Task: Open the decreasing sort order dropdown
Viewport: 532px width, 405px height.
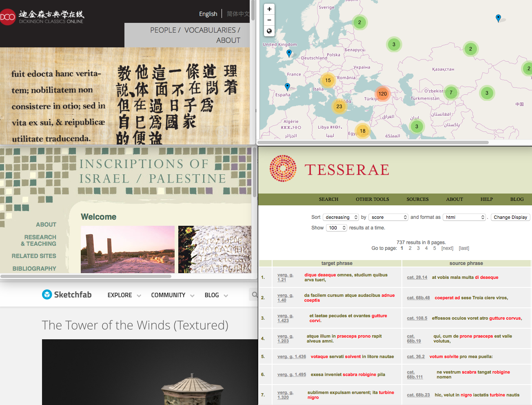Action: [341, 217]
